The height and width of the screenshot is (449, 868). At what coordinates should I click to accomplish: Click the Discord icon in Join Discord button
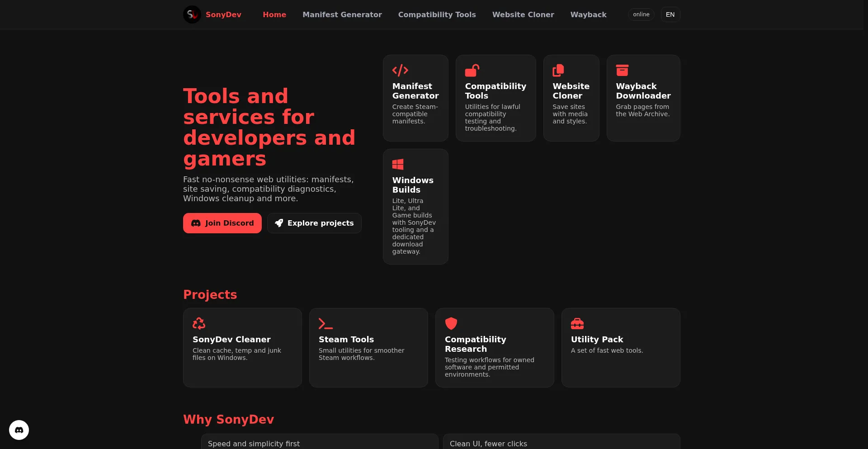click(x=196, y=223)
